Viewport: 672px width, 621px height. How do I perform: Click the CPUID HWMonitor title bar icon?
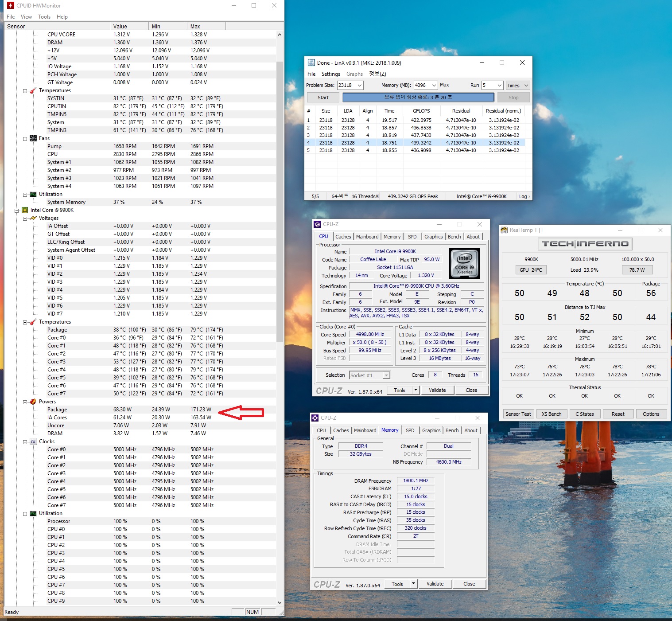click(11, 6)
